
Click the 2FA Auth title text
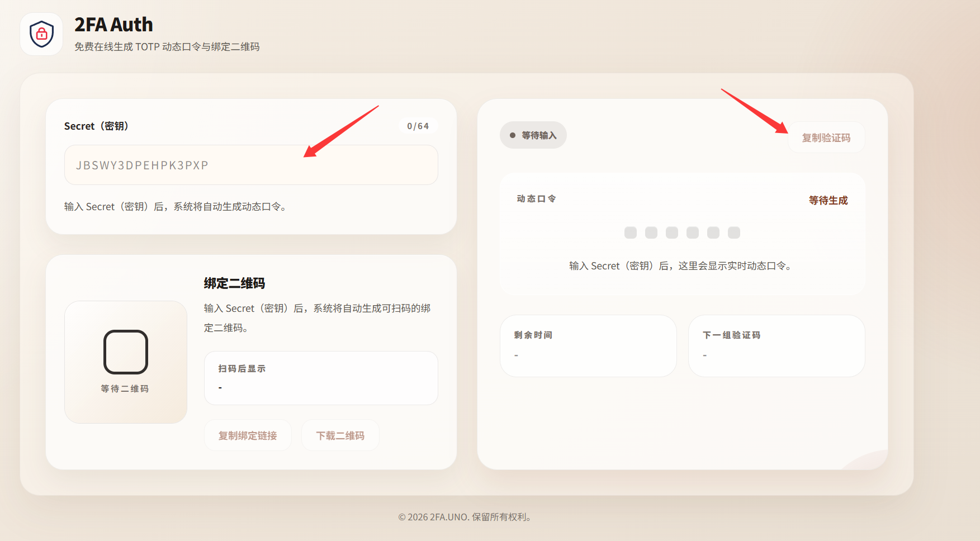point(113,25)
